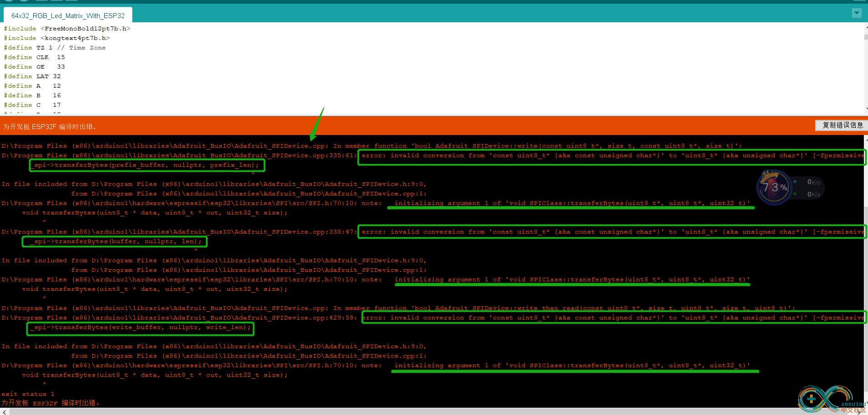The width and height of the screenshot is (868, 415).
Task: Click the '#include <kongtext4pt7b.h>' line
Action: tap(57, 38)
